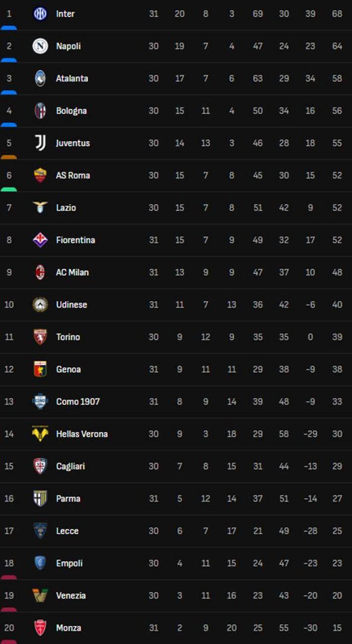Select the Fiorentina purple crest icon
The width and height of the screenshot is (352, 644).
point(40,239)
